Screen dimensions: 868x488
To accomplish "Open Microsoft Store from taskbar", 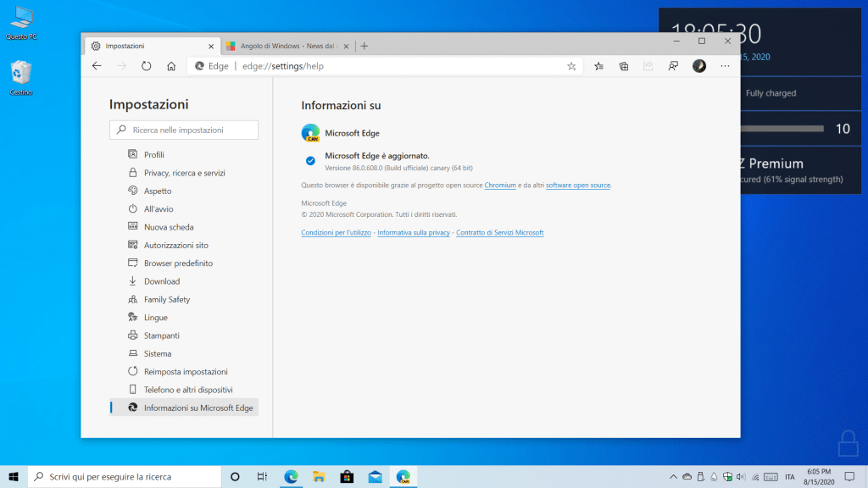I will 346,476.
